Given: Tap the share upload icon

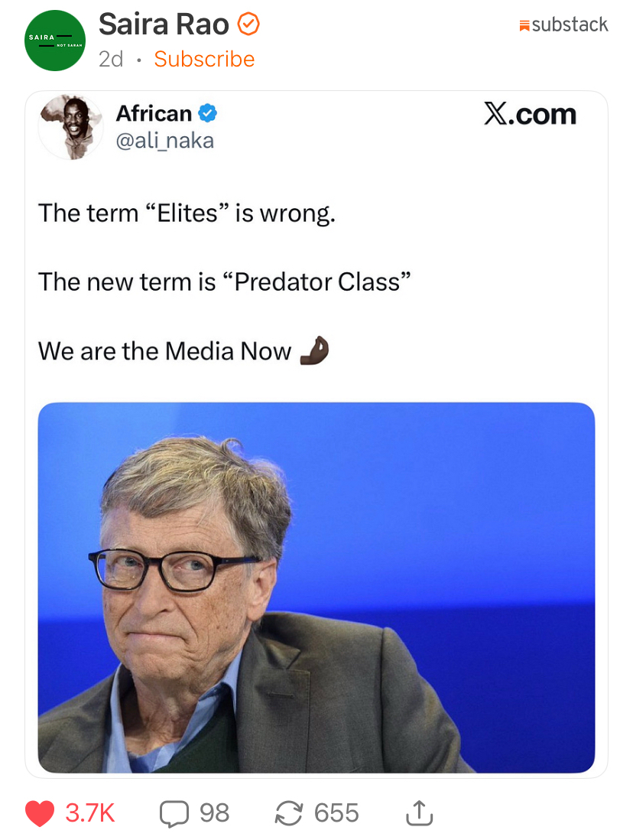Looking at the screenshot, I should [x=419, y=813].
